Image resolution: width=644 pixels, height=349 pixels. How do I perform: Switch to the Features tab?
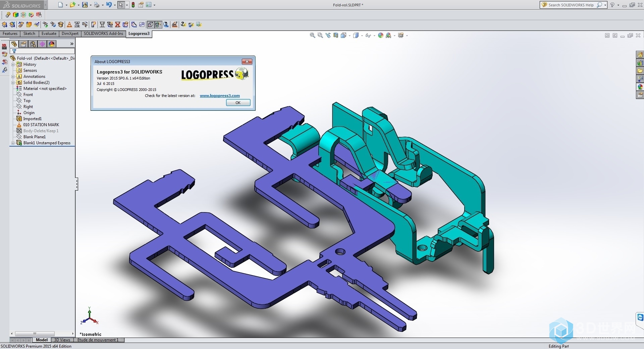[x=10, y=34]
